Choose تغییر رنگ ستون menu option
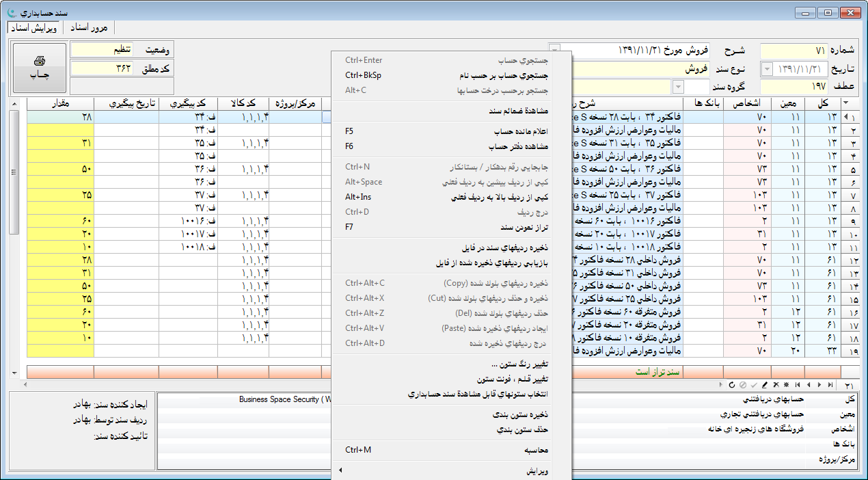868x480 pixels. pyautogui.click(x=451, y=364)
